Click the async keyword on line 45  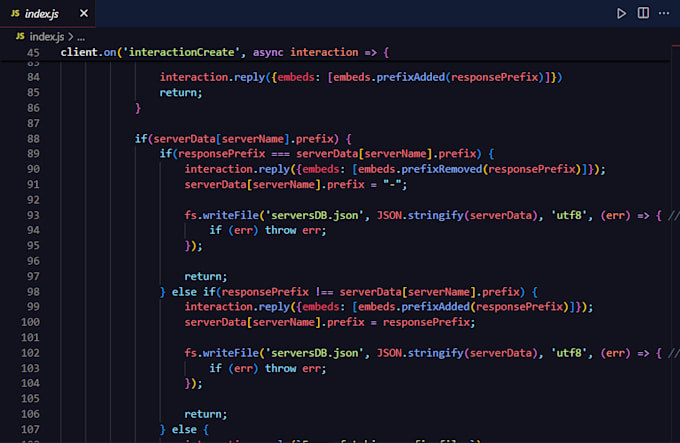click(268, 52)
